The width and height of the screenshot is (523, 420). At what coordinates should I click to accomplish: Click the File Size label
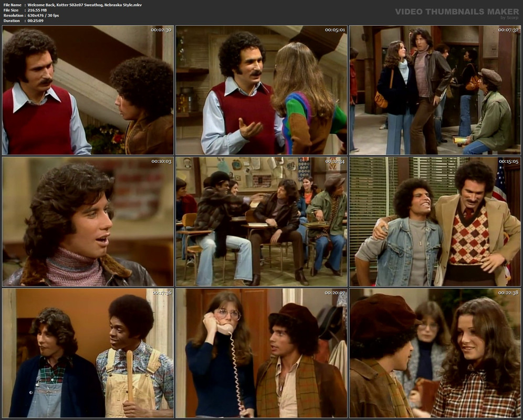(11, 10)
